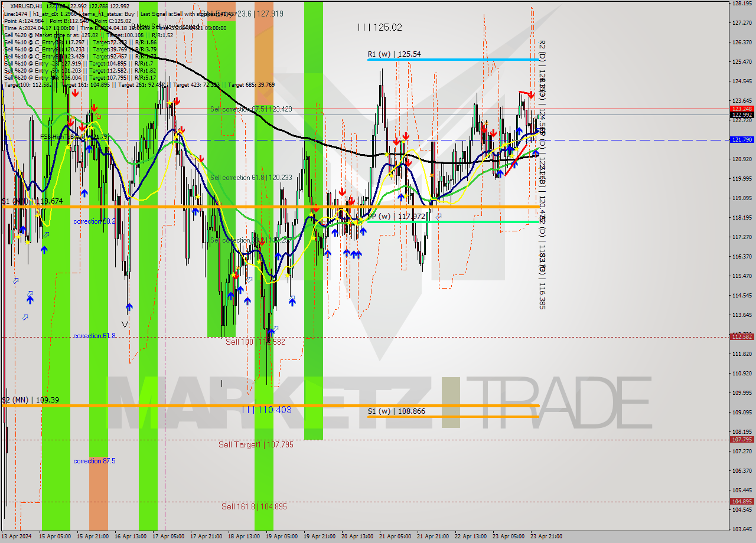Click the red 107.795 price tag

point(742,439)
